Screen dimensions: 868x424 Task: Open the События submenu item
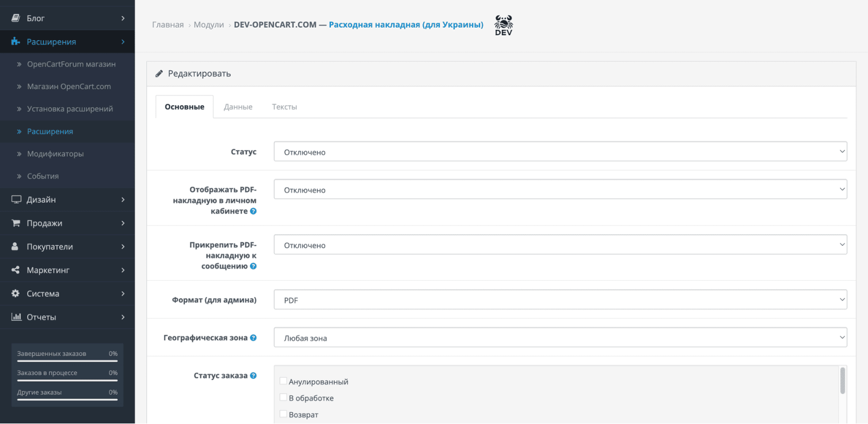point(67,176)
